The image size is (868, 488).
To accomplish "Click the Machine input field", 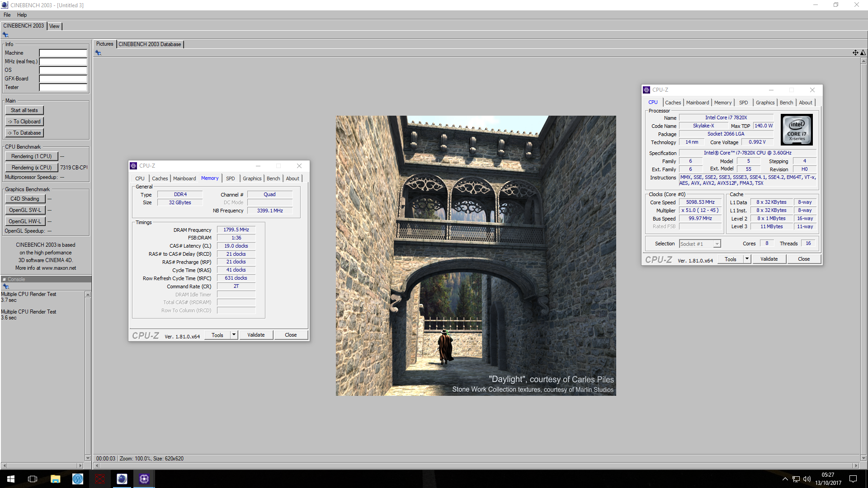I will click(x=63, y=53).
